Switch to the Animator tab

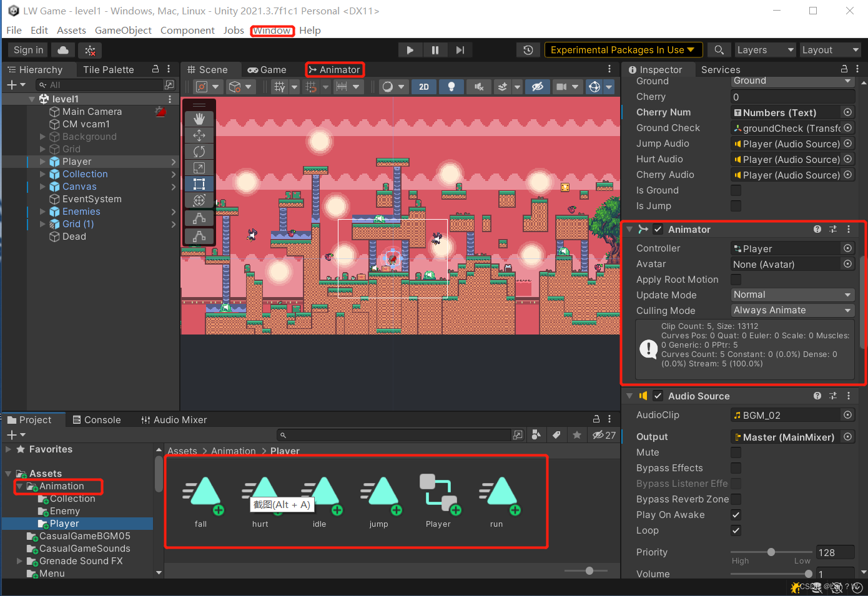pos(334,70)
